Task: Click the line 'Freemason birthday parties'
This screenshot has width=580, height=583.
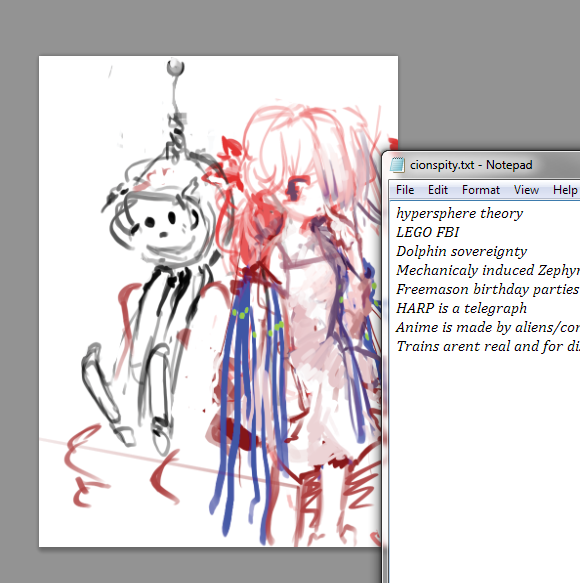Action: coord(487,289)
